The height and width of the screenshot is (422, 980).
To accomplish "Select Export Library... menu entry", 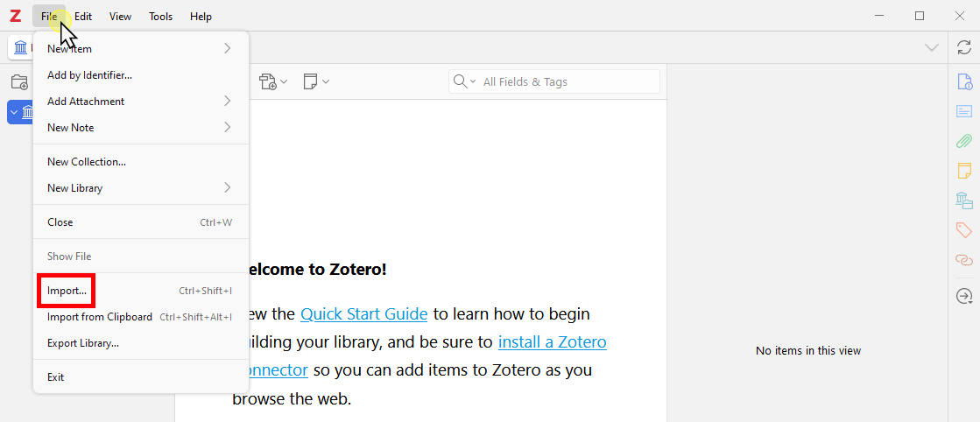I will click(x=83, y=343).
